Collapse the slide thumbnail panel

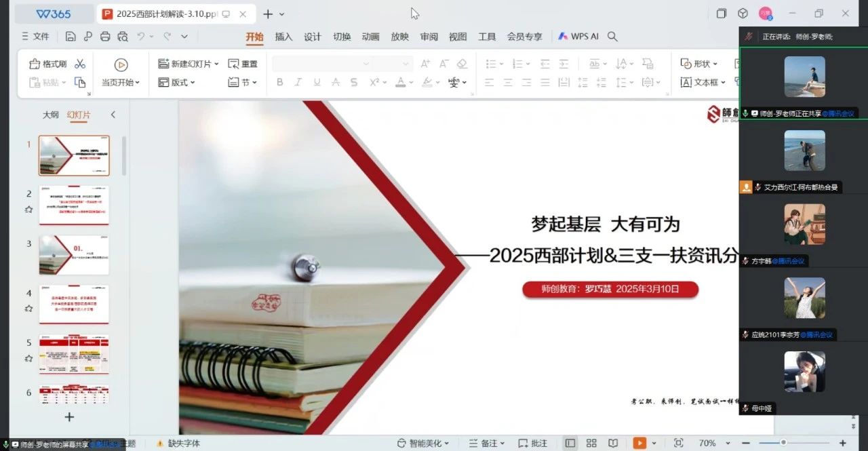pyautogui.click(x=113, y=115)
